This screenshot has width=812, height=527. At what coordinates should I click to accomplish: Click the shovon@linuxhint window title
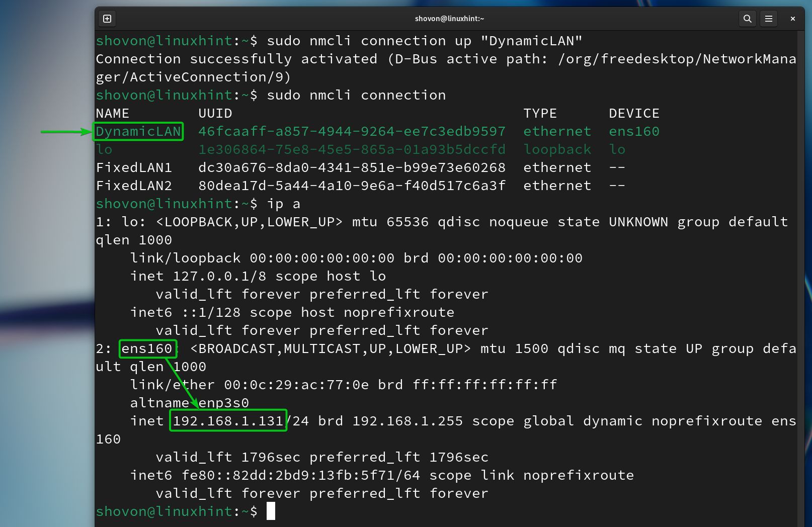pyautogui.click(x=449, y=19)
